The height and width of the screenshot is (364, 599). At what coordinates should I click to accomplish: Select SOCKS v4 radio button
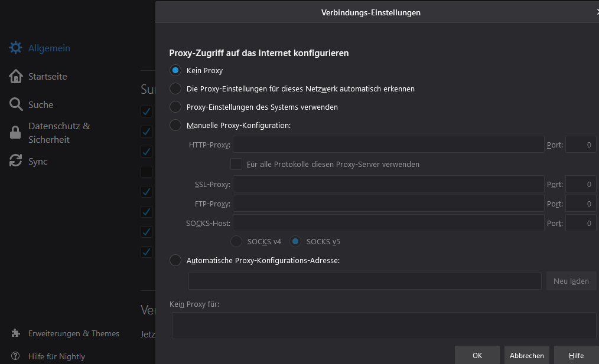tap(236, 241)
